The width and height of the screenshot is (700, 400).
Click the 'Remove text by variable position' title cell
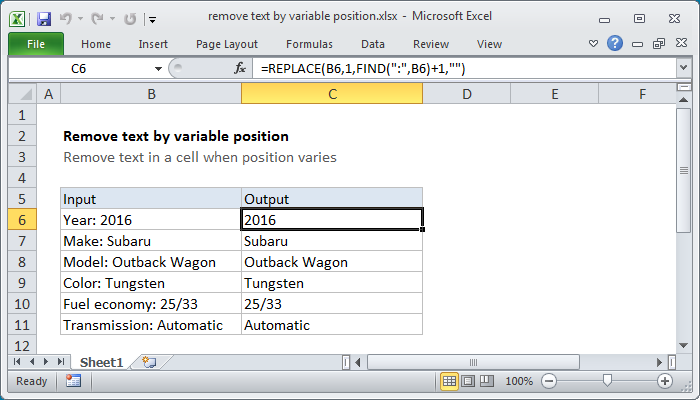pos(176,136)
